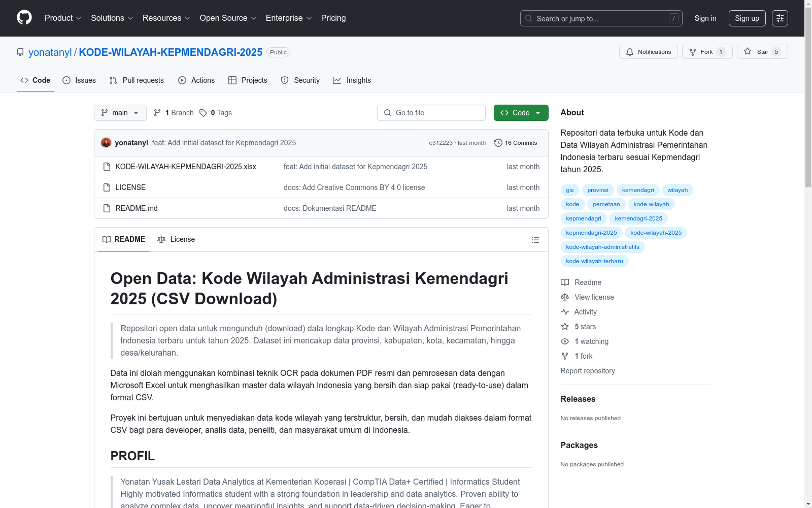Expand the Enterprise menu
The height and width of the screenshot is (508, 812).
point(289,18)
